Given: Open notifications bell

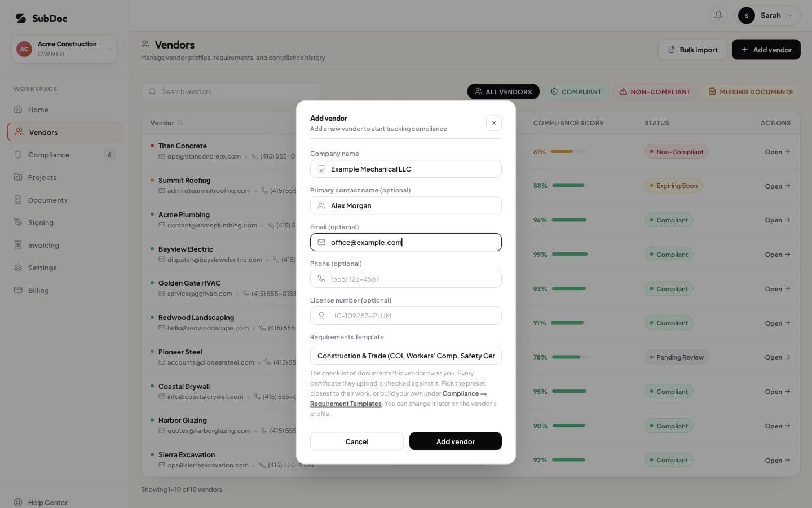Looking at the screenshot, I should [718, 16].
